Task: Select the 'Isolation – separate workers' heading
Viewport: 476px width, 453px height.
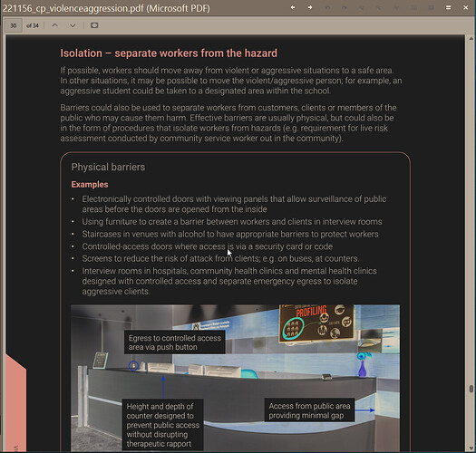Action: click(x=169, y=53)
